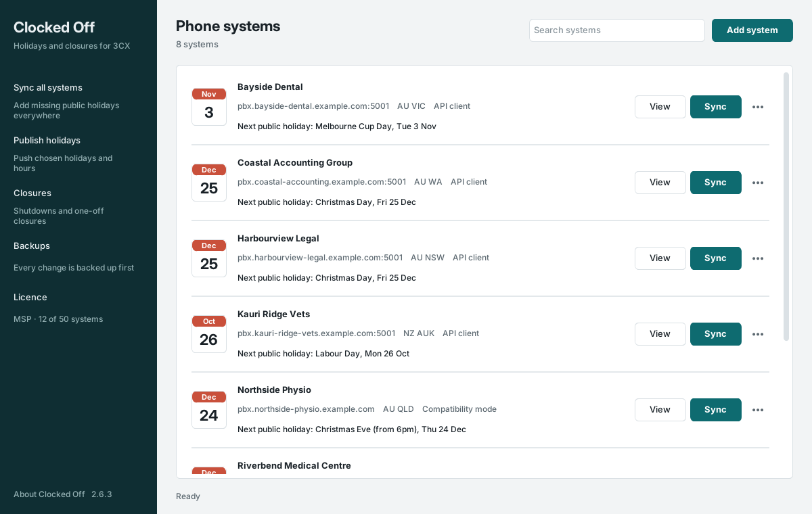Sync the Northside Physio system
This screenshot has width=812, height=514.
click(x=715, y=410)
